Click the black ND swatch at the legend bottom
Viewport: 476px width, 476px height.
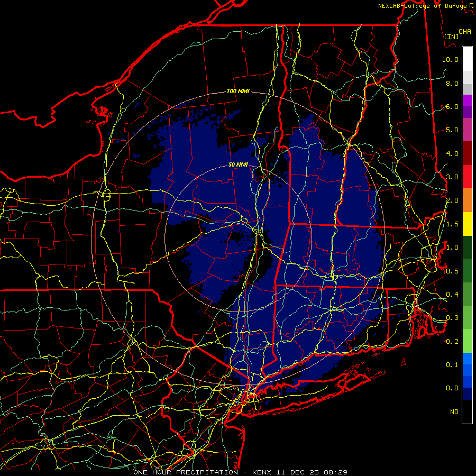click(x=467, y=411)
